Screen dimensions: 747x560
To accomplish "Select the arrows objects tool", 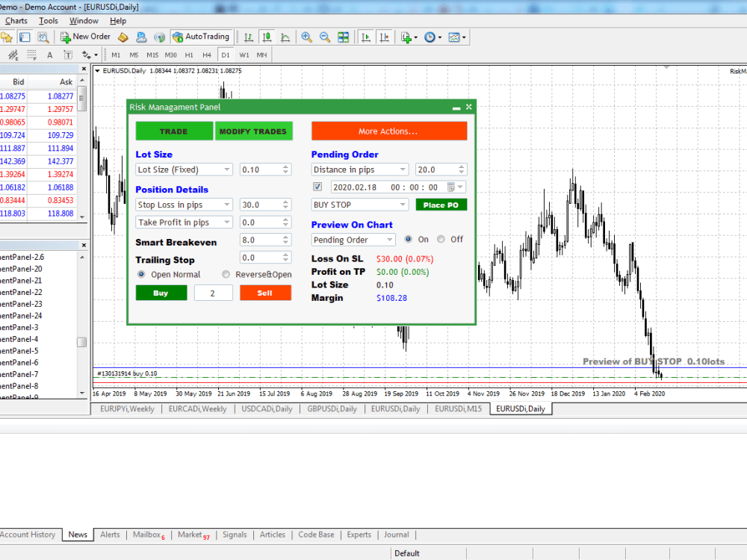I will [x=87, y=55].
